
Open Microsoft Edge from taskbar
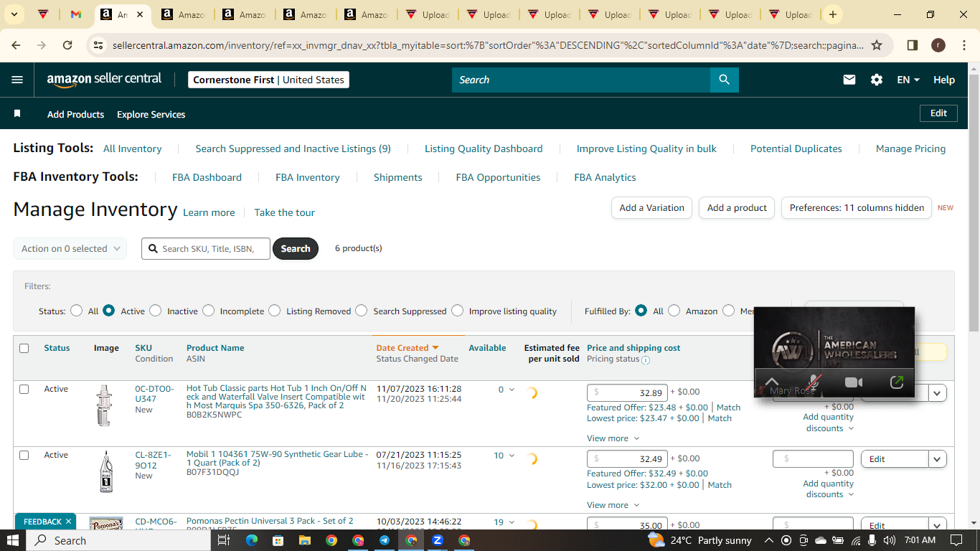tap(251, 540)
